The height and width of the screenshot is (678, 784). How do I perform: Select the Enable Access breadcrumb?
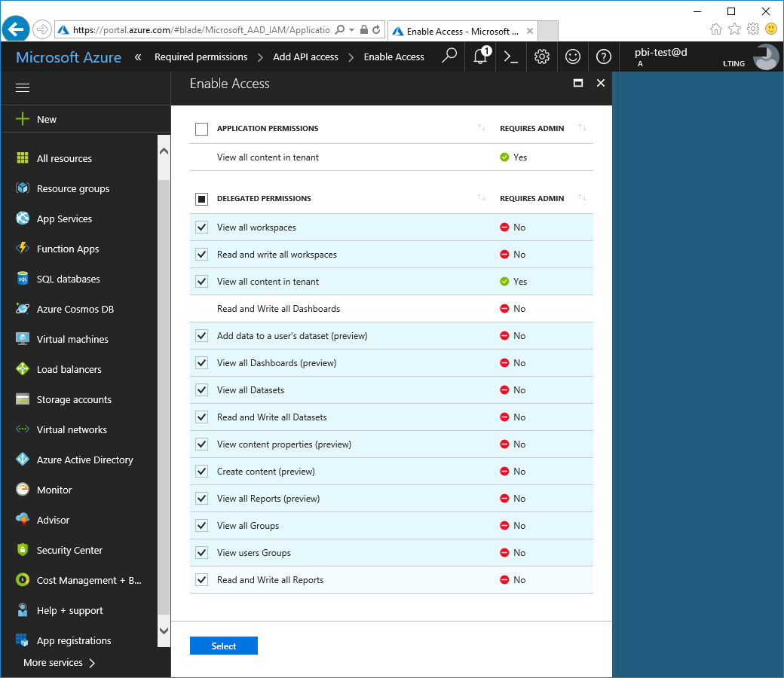click(x=394, y=57)
